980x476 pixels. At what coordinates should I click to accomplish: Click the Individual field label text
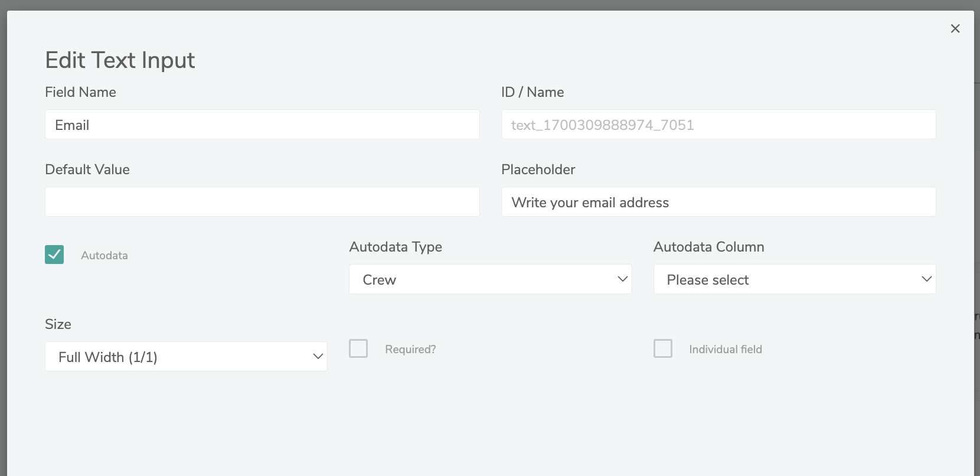tap(726, 350)
